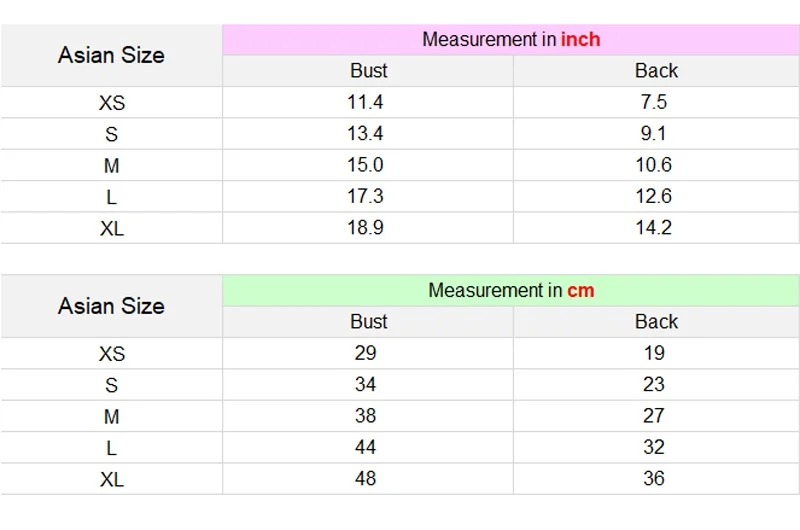Select the 29 bust cell in cm table

365,353
